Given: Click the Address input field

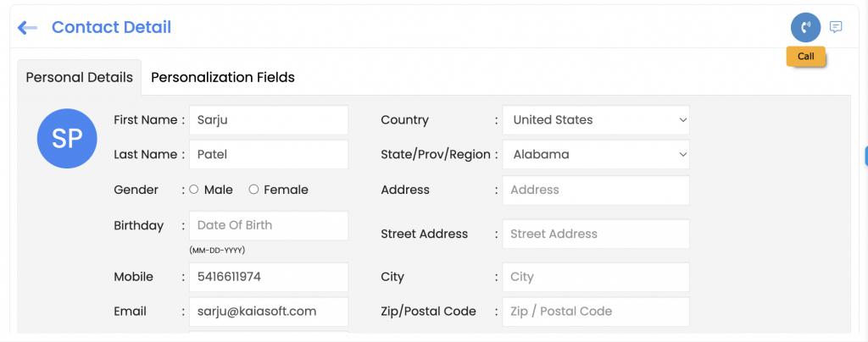Looking at the screenshot, I should coord(596,190).
